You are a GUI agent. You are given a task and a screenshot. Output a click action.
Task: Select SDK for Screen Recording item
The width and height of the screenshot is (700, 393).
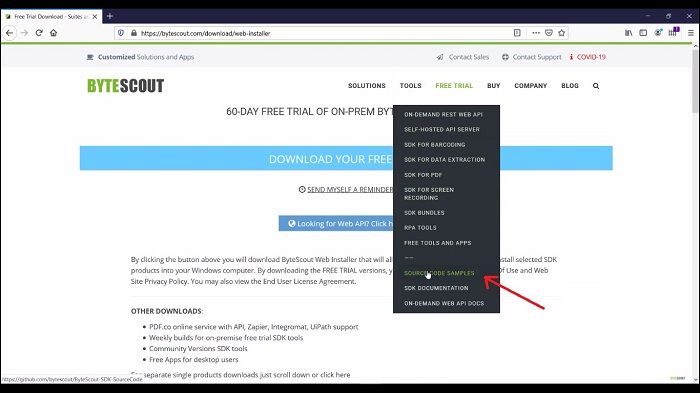[429, 194]
